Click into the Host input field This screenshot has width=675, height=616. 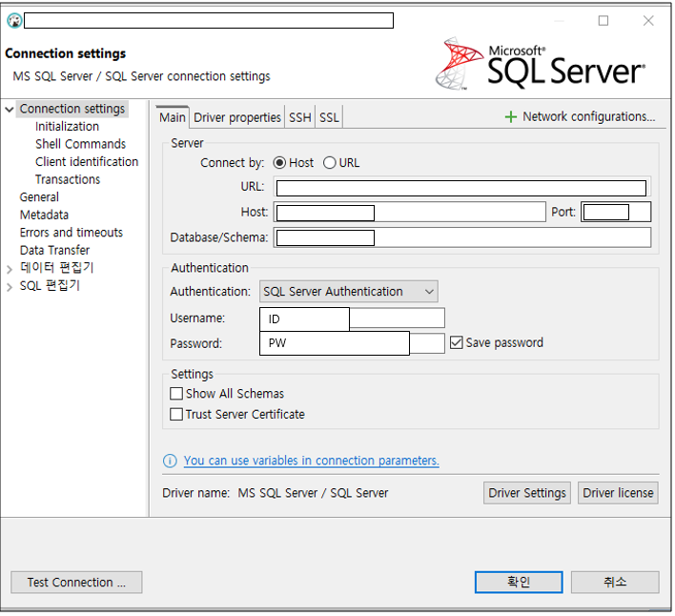409,213
